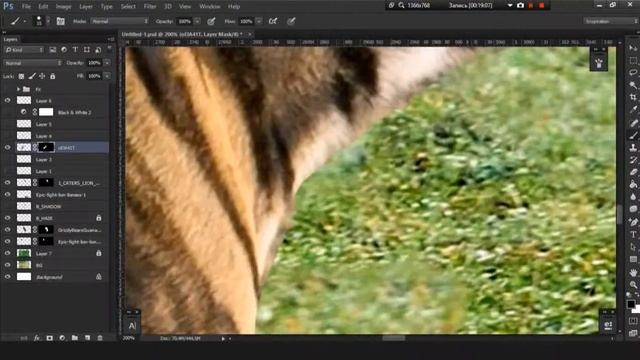Click lock image pixels brush icon
Image resolution: width=640 pixels, height=360 pixels.
[x=32, y=76]
